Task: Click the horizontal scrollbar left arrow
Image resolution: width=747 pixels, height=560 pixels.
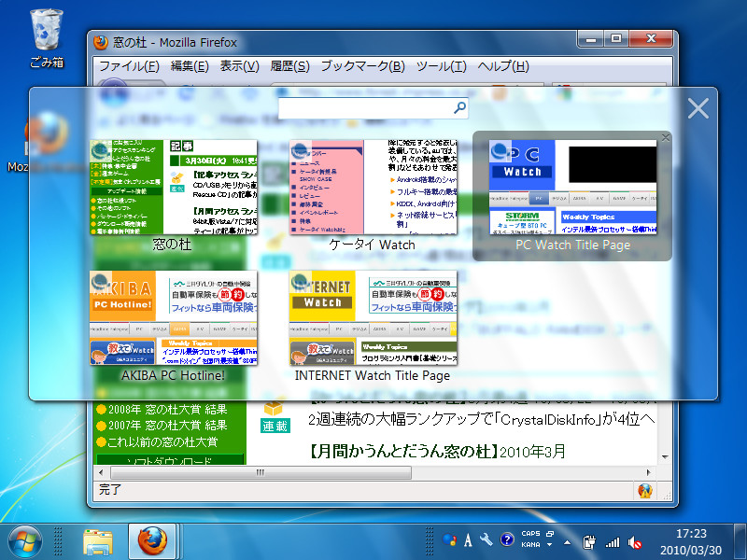Action: point(101,472)
